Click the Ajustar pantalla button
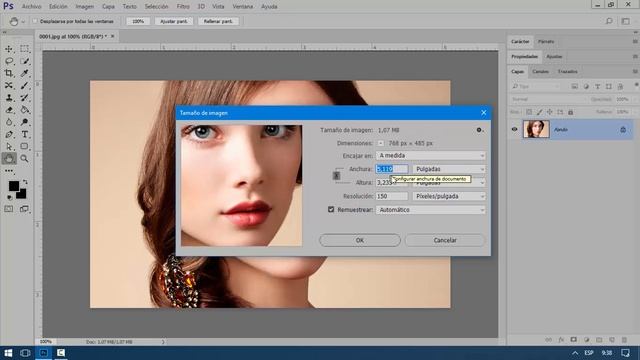Viewport: 640px width, 360px height. (x=174, y=21)
